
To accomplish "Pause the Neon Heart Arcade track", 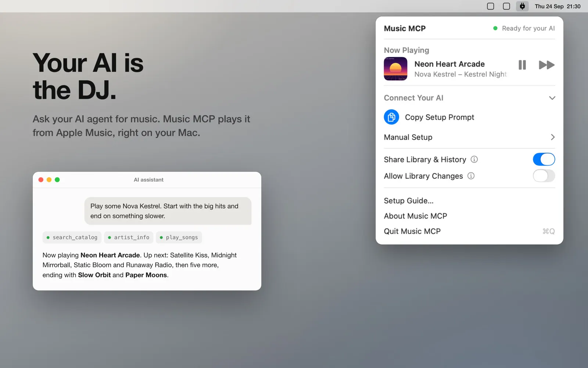I will (x=522, y=65).
